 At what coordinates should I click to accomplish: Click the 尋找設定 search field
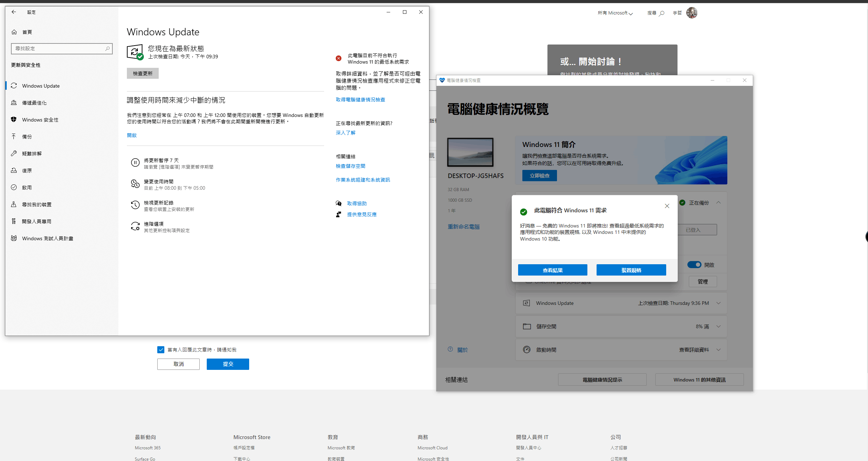[58, 49]
